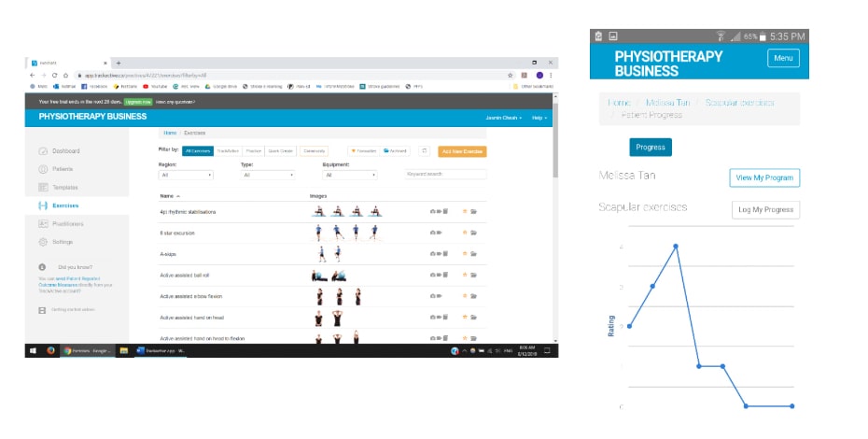Click folder icon on Active assisted ball roll row

click(474, 275)
